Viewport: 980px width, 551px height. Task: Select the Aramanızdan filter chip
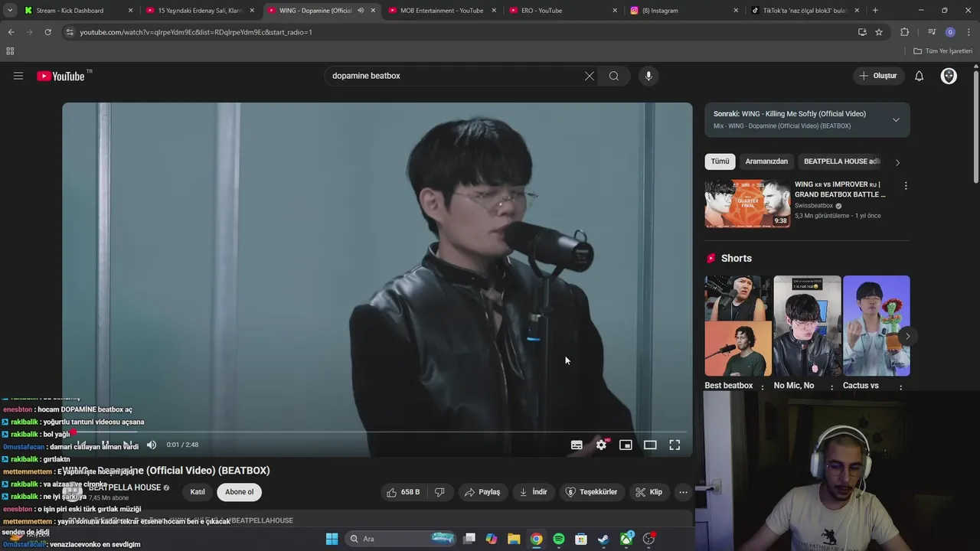tap(766, 161)
